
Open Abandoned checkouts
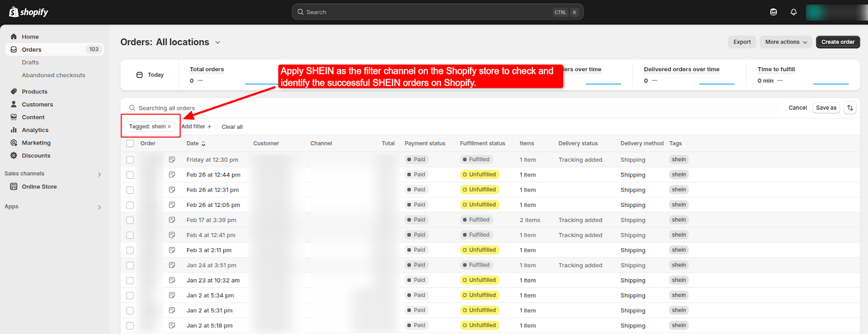pos(53,75)
